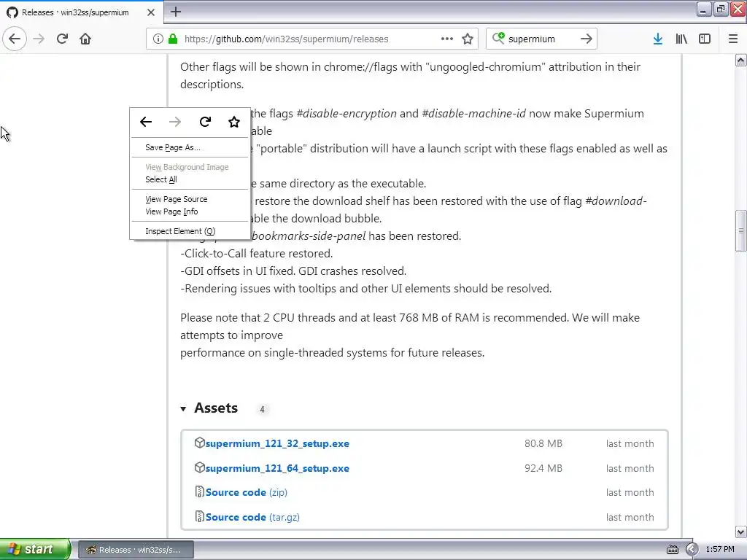Screen dimensions: 747x560
Task: Close the Releases win32ss/supermium tab
Action: tap(151, 12)
